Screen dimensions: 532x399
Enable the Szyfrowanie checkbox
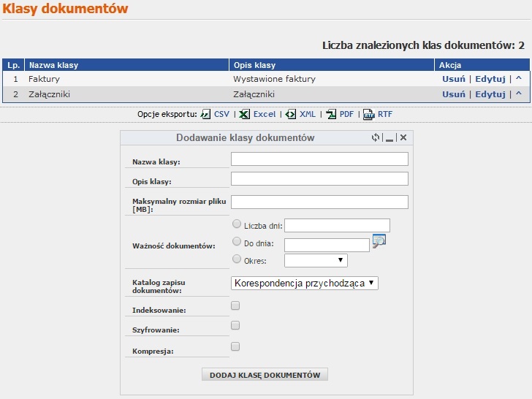(x=235, y=325)
